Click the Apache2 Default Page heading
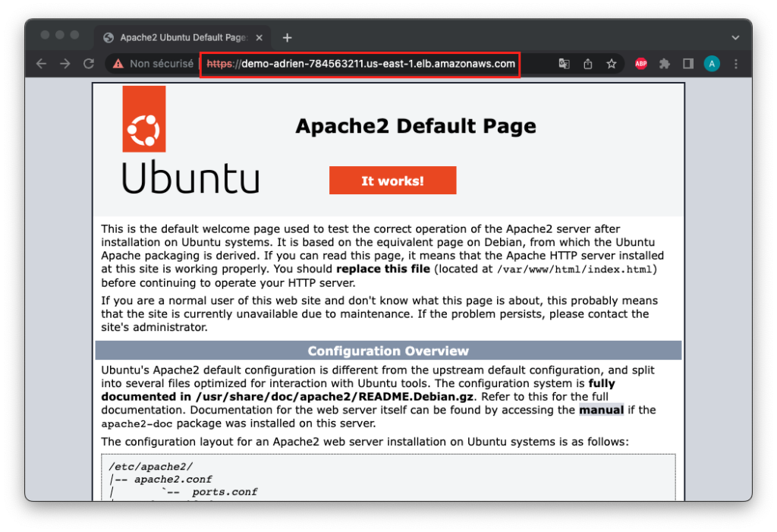The width and height of the screenshot is (777, 532). coord(416,126)
